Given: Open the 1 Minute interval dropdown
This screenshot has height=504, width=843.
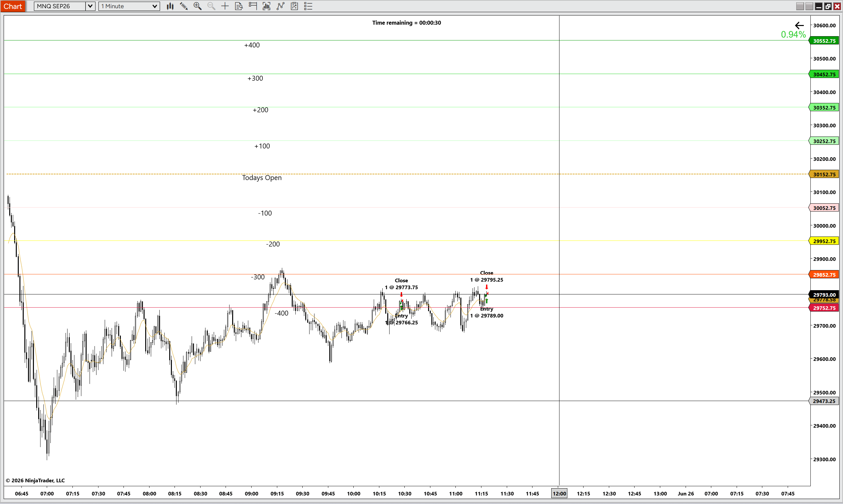Looking at the screenshot, I should coord(129,6).
